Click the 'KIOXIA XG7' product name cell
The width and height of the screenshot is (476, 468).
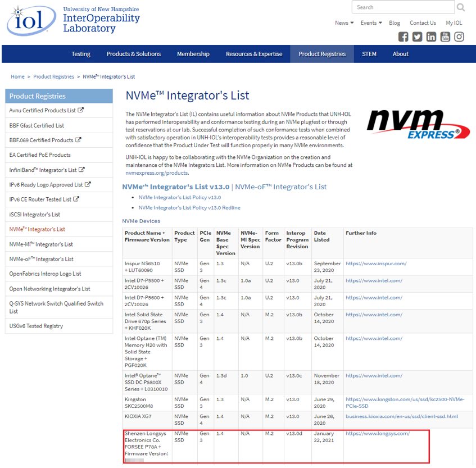[x=147, y=420]
